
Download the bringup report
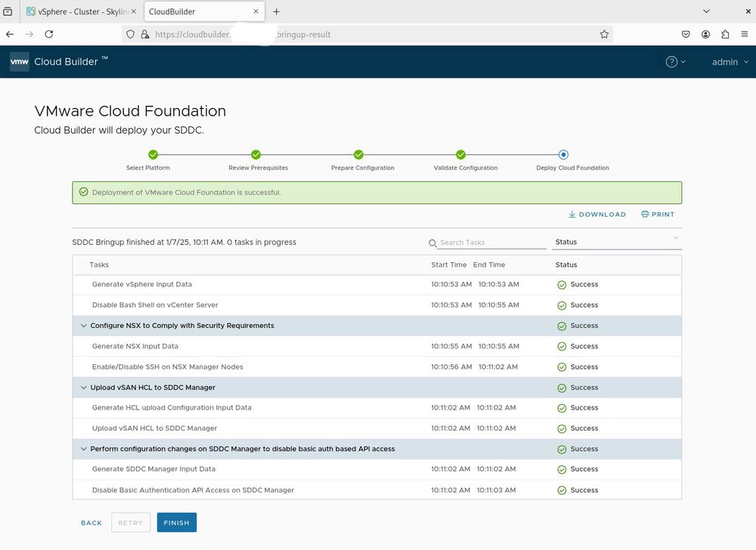[x=597, y=215]
